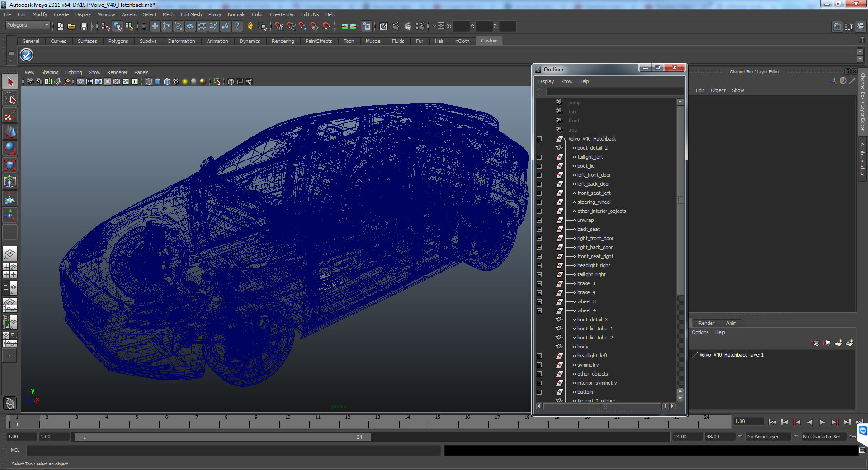Toggle textured display checker icon
The image size is (868, 470).
(x=175, y=81)
